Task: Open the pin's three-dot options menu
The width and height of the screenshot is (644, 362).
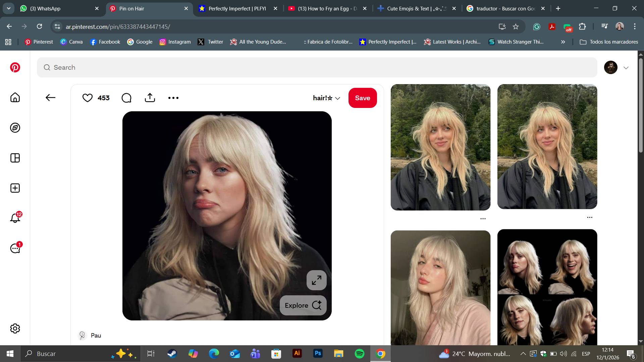Action: (x=173, y=98)
